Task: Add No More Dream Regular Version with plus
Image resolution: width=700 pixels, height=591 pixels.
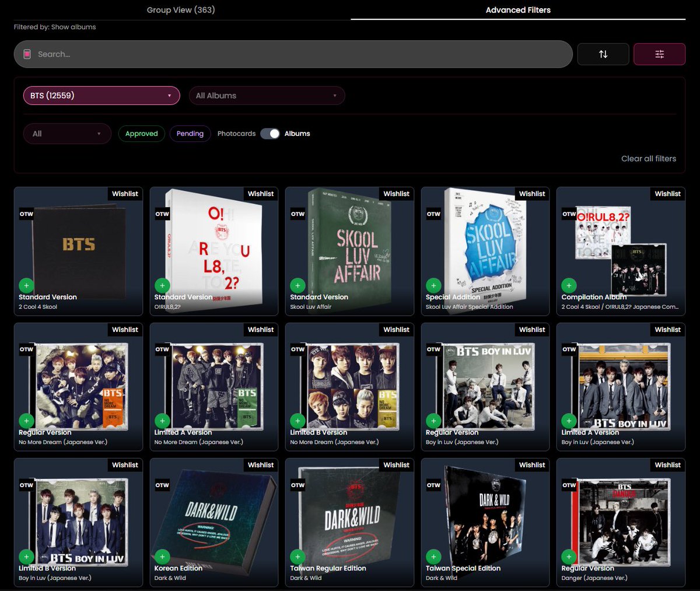Action: pyautogui.click(x=26, y=421)
